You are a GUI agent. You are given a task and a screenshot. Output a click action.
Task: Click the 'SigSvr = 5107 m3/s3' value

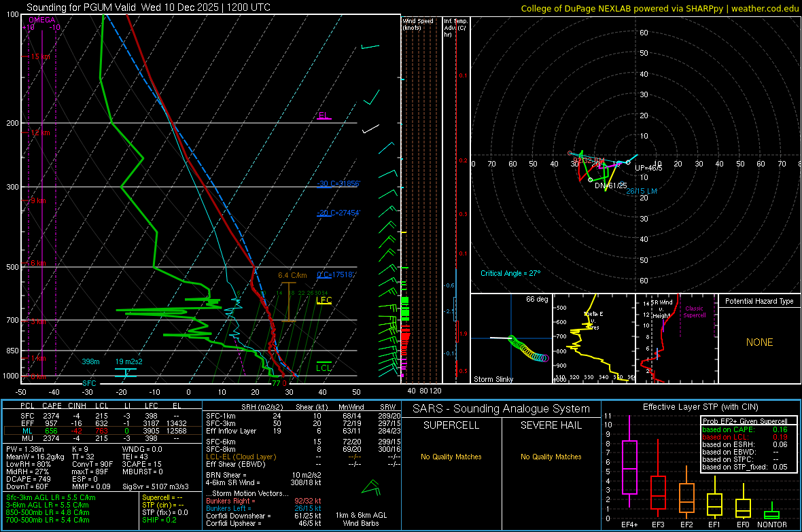click(x=155, y=486)
